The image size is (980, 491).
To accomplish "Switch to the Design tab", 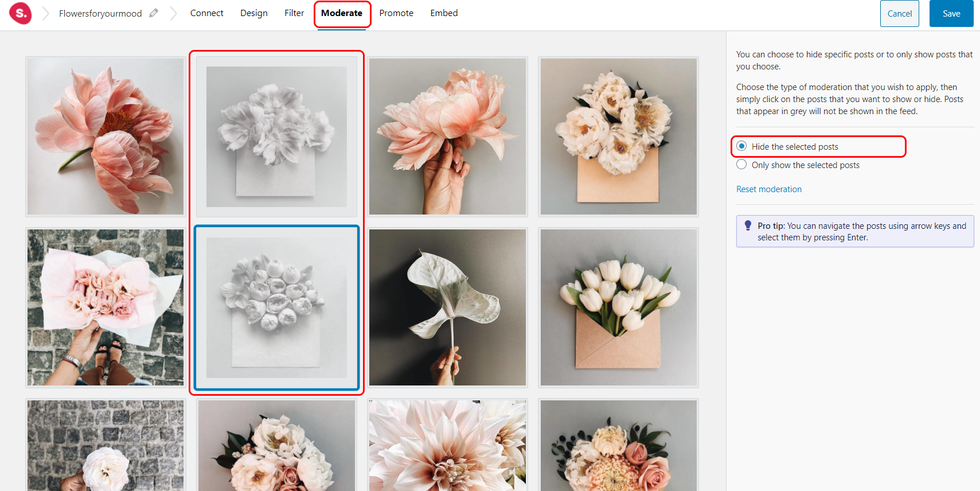I will pos(253,13).
